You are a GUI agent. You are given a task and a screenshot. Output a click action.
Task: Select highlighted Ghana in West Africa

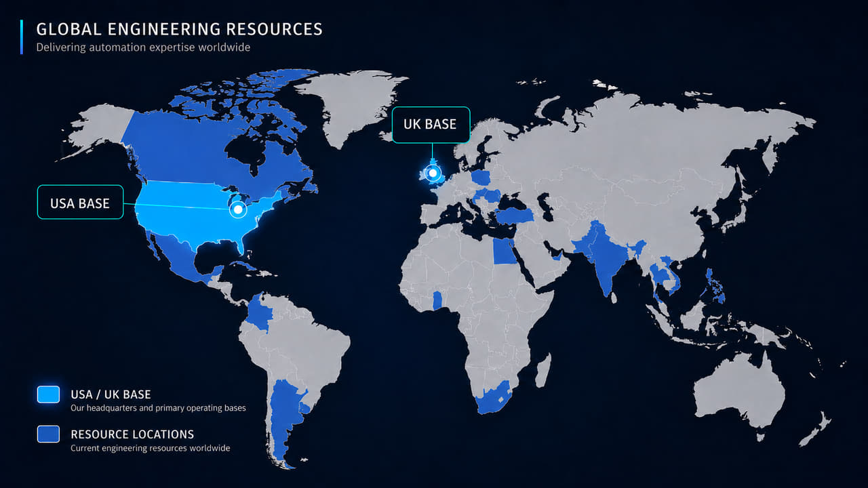(x=438, y=300)
